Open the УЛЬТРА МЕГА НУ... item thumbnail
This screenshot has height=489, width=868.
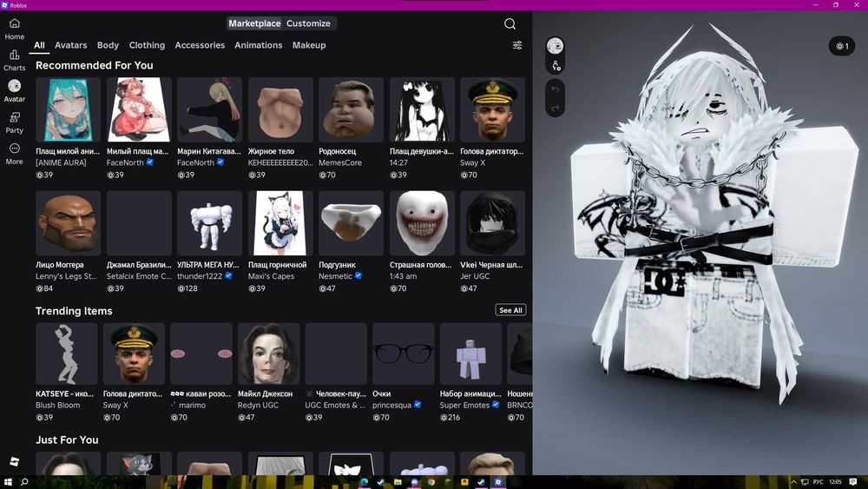[x=210, y=223]
